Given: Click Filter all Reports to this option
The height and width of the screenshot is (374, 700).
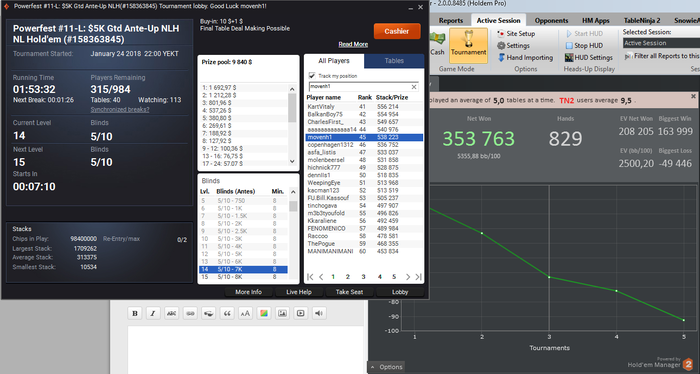Looking at the screenshot, I should tap(662, 56).
